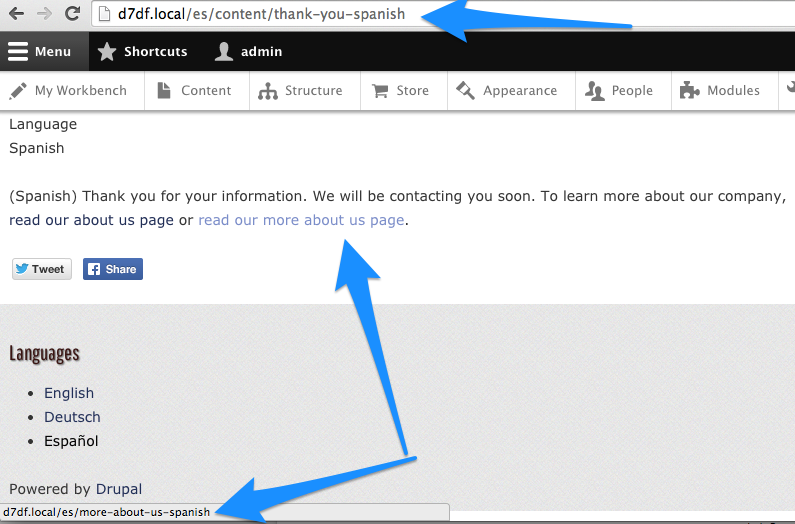Click the Shortcuts star icon
The width and height of the screenshot is (795, 524).
106,51
